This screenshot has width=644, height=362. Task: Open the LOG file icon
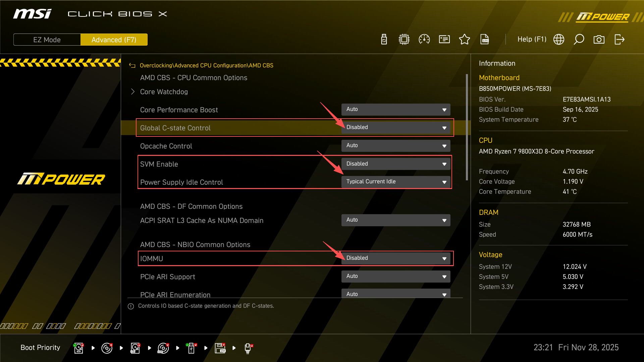click(485, 40)
